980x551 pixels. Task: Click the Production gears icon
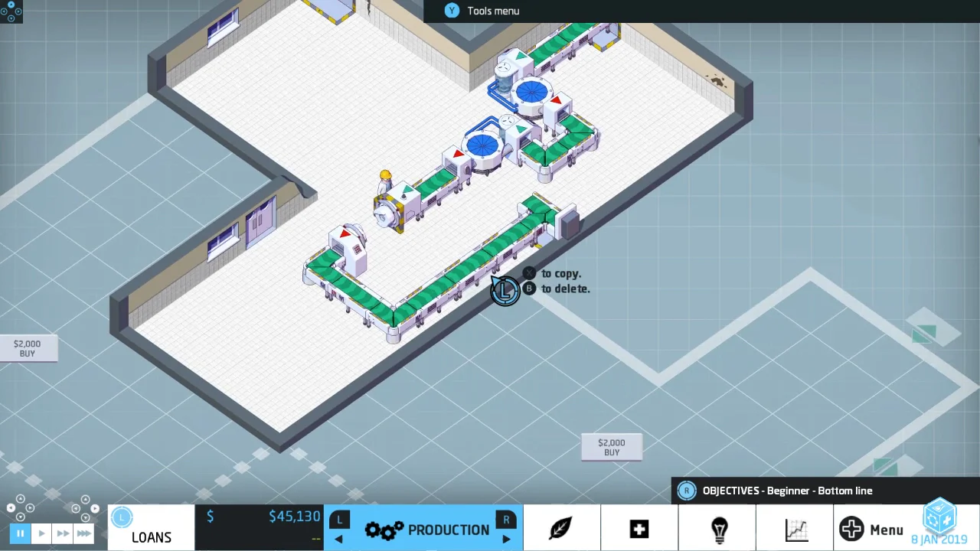(384, 530)
